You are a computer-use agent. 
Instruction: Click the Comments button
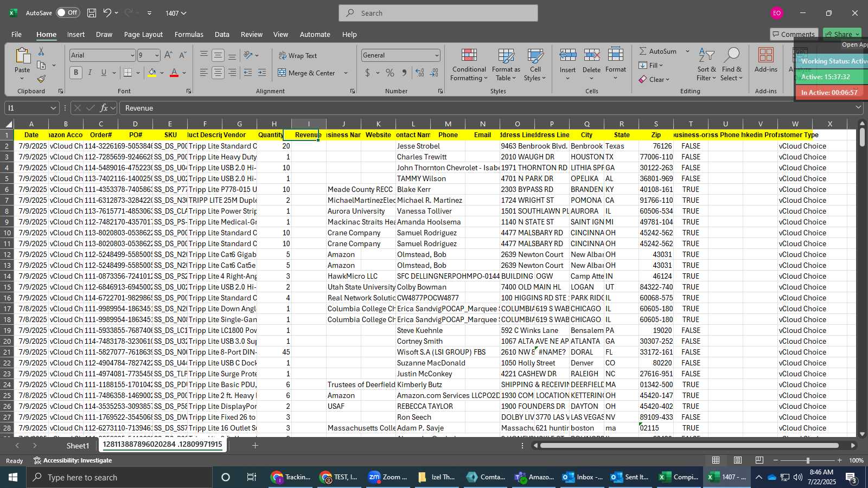pyautogui.click(x=794, y=34)
